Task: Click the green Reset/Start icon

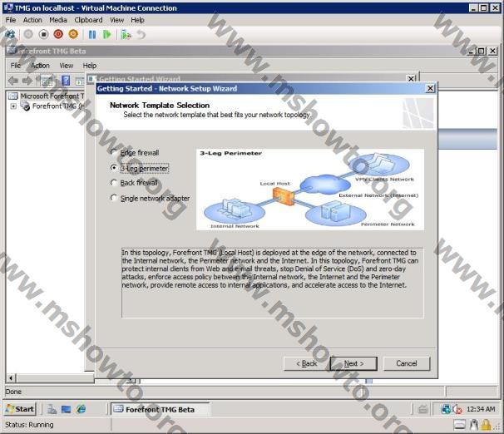Action: pyautogui.click(x=107, y=34)
